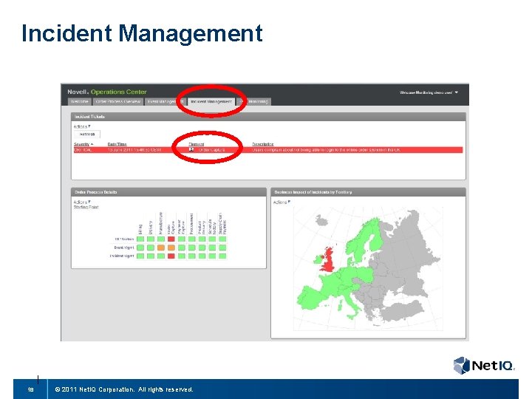Click Incident Mgmt Product Delivery status cell
532x399 pixels.
point(202,256)
